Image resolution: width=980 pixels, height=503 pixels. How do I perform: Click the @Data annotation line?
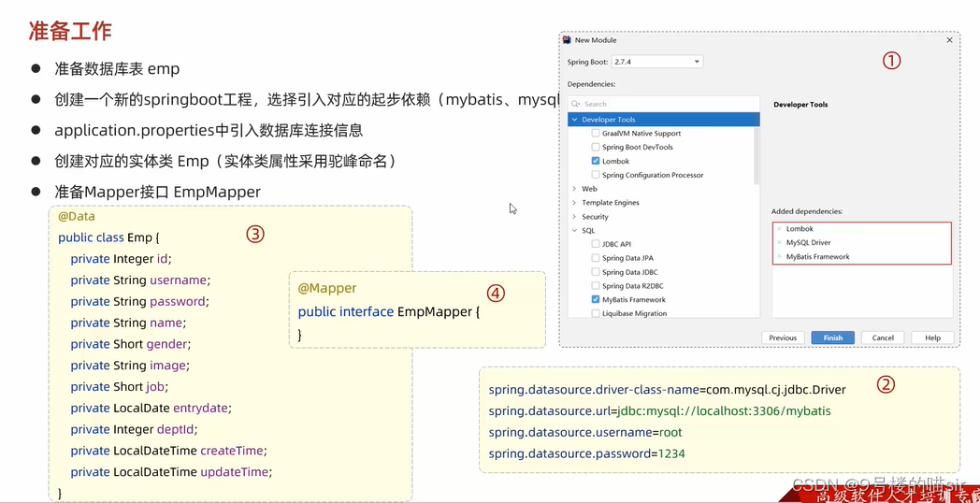point(77,217)
